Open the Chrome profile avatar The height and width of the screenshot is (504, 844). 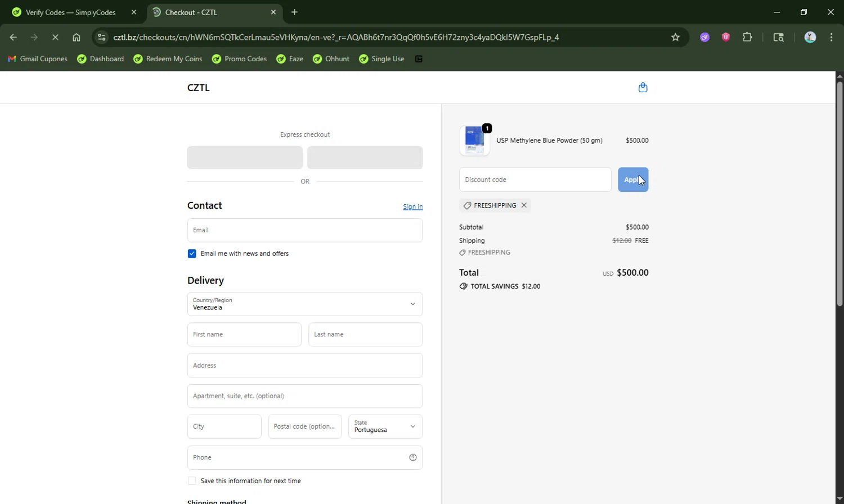tap(810, 37)
